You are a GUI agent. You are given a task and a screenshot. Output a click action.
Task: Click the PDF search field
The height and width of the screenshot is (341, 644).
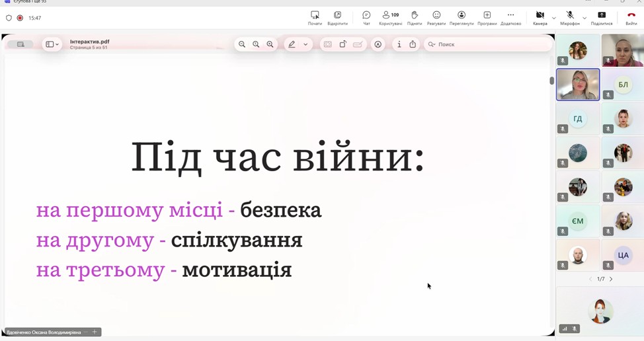click(x=489, y=44)
